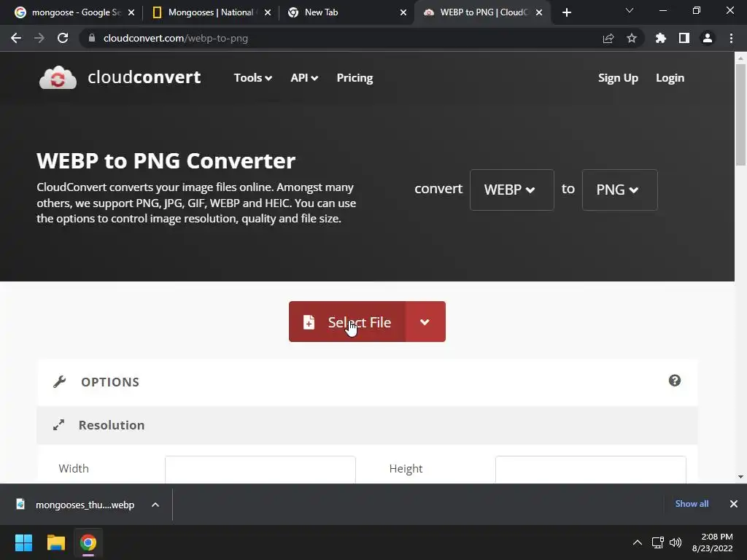
Task: Switch to the Mongooses National Geographic tab
Action: coord(209,12)
